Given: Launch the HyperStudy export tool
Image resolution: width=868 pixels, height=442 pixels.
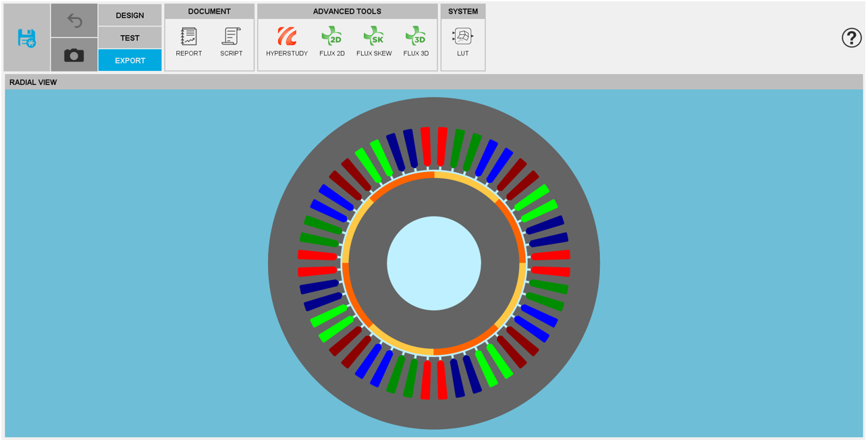Looking at the screenshot, I should click(287, 42).
